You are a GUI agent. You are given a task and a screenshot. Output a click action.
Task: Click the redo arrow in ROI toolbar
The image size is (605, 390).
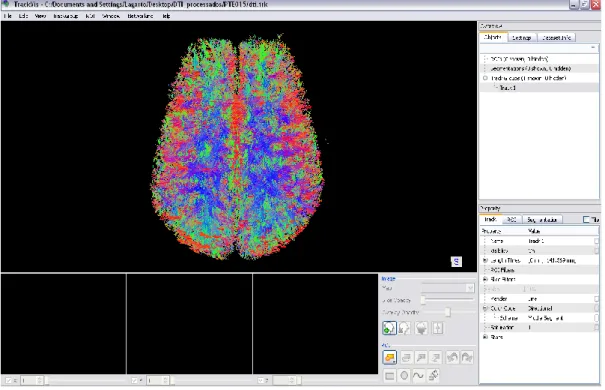pos(467,357)
